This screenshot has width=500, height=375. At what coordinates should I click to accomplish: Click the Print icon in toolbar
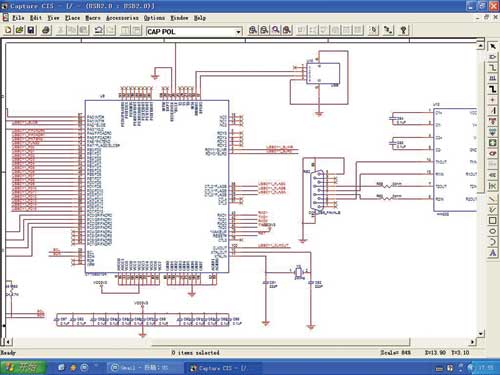(46, 30)
